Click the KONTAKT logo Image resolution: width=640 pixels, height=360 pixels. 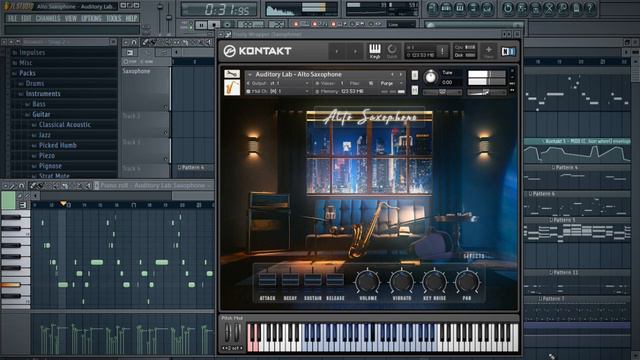pyautogui.click(x=257, y=51)
